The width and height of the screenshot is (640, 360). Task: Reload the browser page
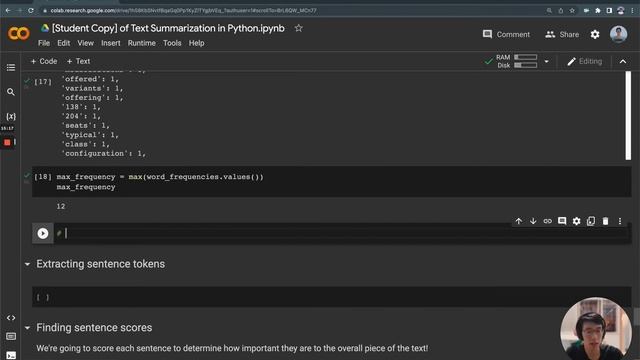coord(31,10)
